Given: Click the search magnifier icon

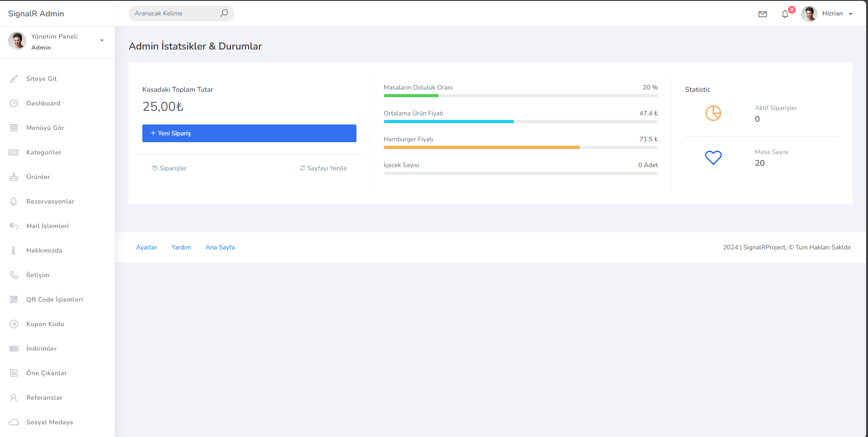Looking at the screenshot, I should click(x=224, y=13).
